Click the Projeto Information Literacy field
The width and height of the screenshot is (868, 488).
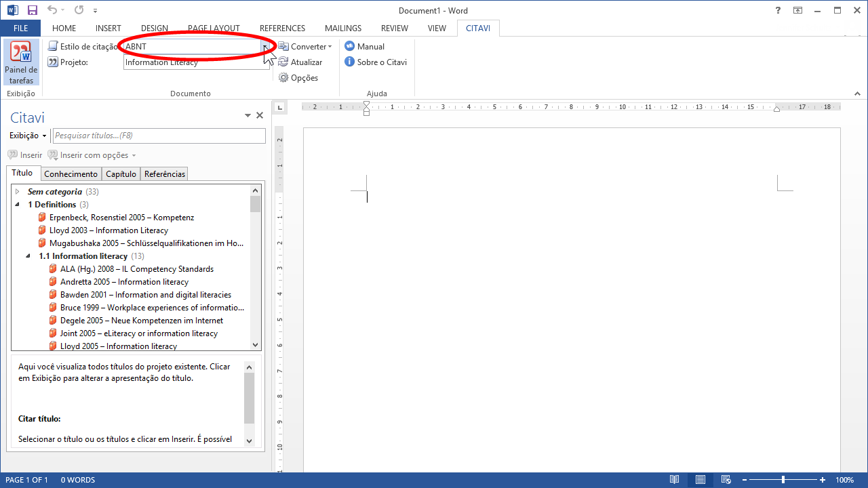pos(197,62)
